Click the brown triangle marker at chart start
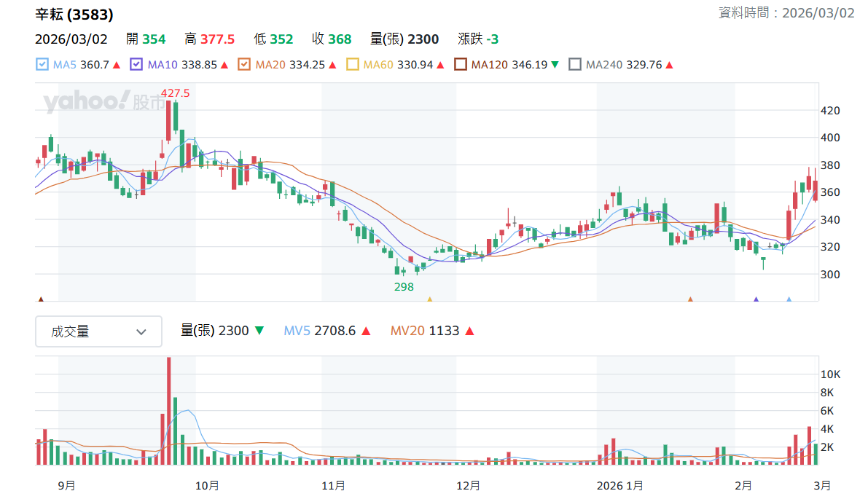 (x=40, y=299)
